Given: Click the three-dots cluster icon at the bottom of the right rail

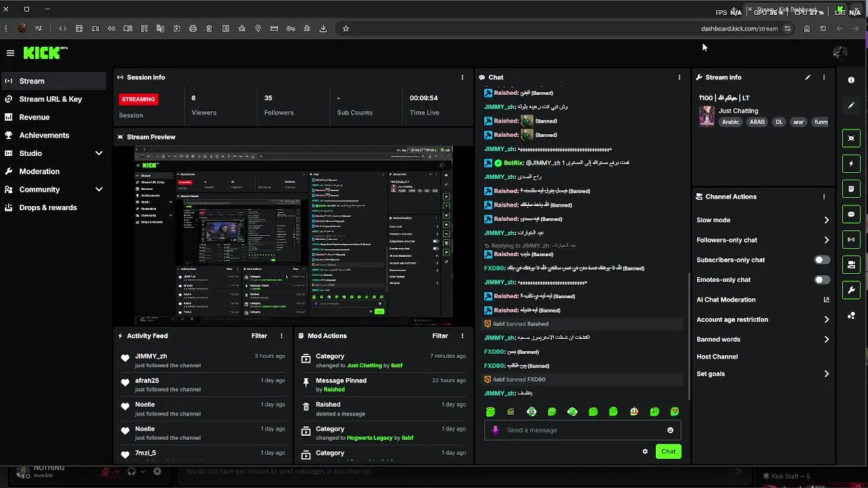Looking at the screenshot, I should (851, 316).
